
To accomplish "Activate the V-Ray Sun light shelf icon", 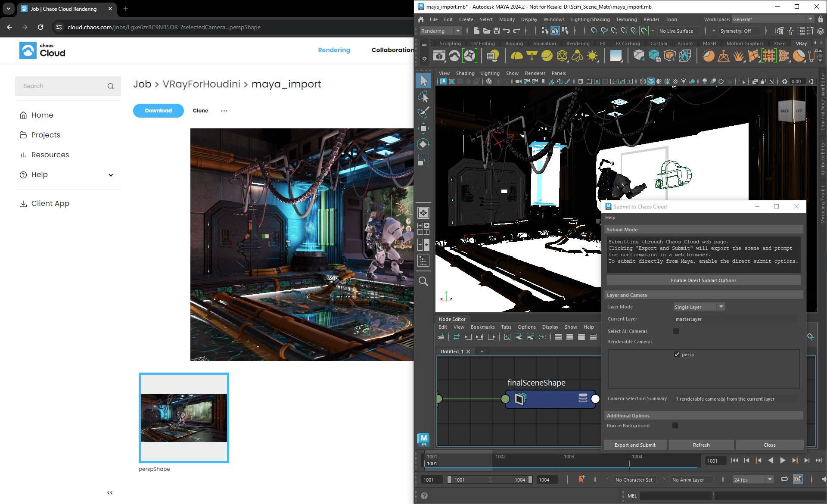I will click(x=593, y=56).
